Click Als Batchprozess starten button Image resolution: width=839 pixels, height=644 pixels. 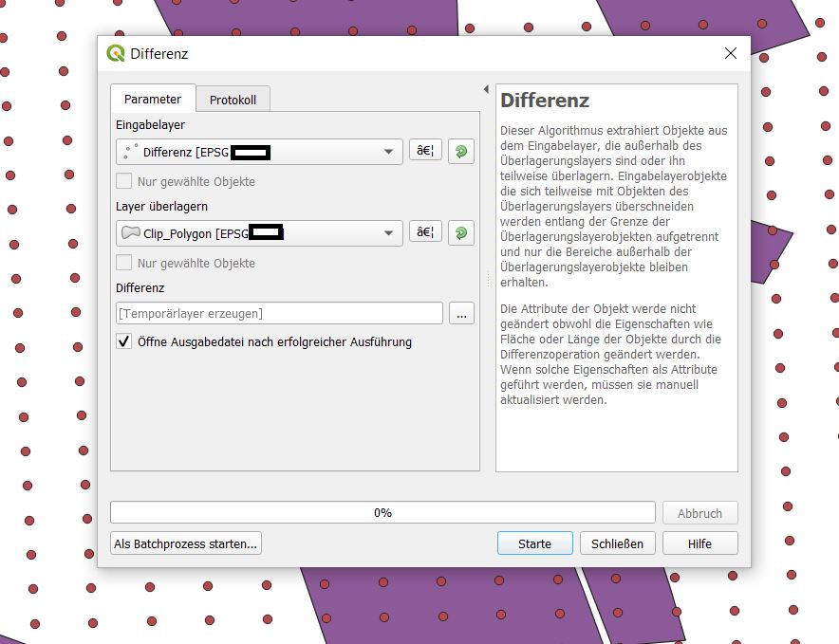point(186,543)
